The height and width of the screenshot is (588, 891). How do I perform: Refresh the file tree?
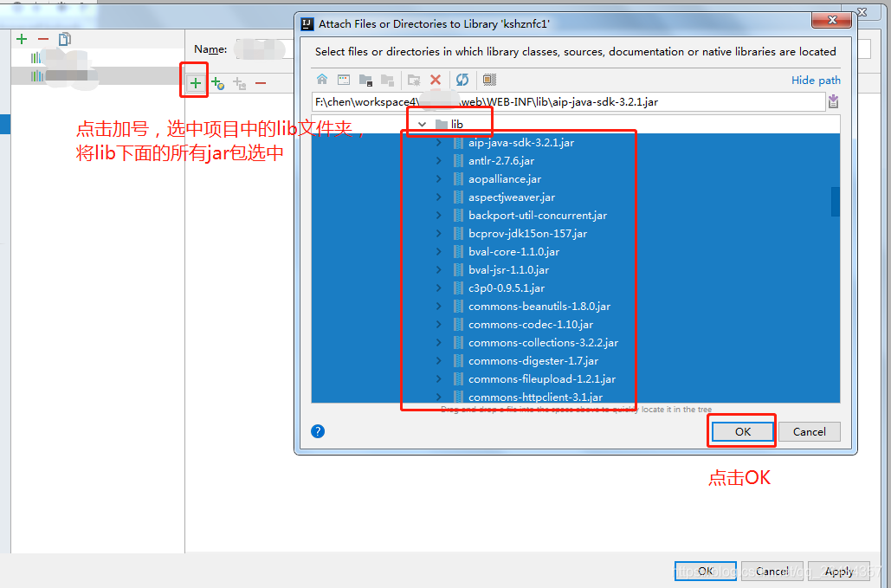[462, 80]
